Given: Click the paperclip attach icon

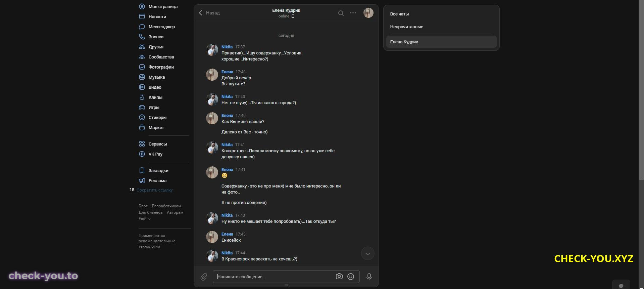Looking at the screenshot, I should 204,277.
